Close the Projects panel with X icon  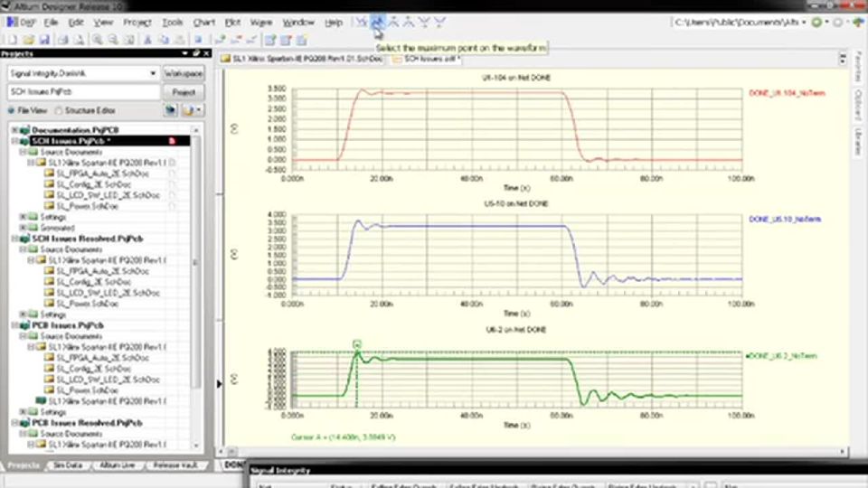pyautogui.click(x=206, y=53)
